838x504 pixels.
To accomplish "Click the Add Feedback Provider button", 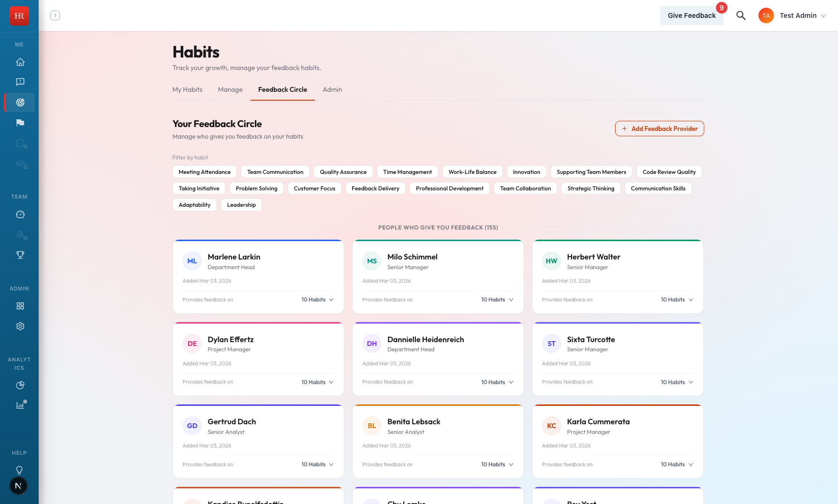I will (x=659, y=129).
